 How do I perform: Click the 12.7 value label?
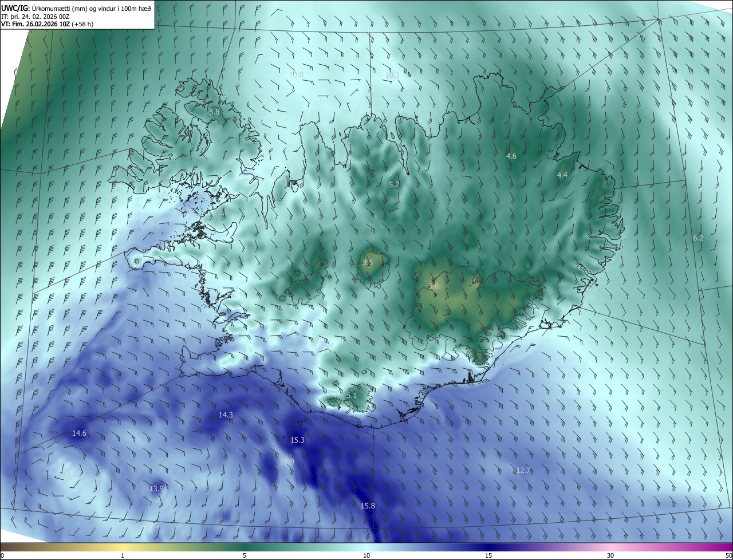coord(523,471)
